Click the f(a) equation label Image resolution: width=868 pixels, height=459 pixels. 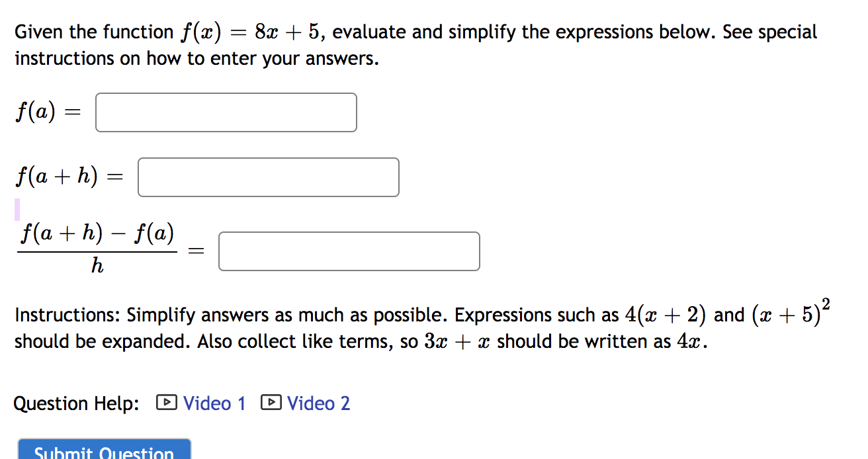coord(48,111)
